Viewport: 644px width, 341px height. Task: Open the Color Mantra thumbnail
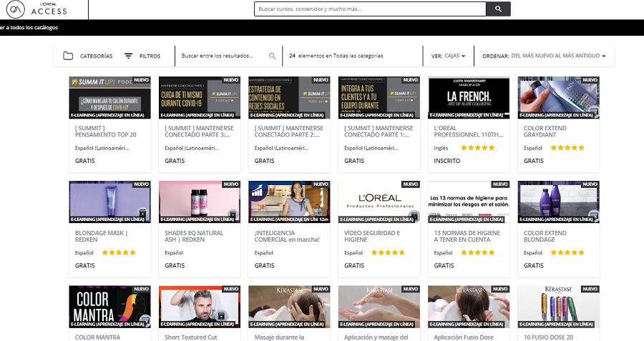pos(109,307)
